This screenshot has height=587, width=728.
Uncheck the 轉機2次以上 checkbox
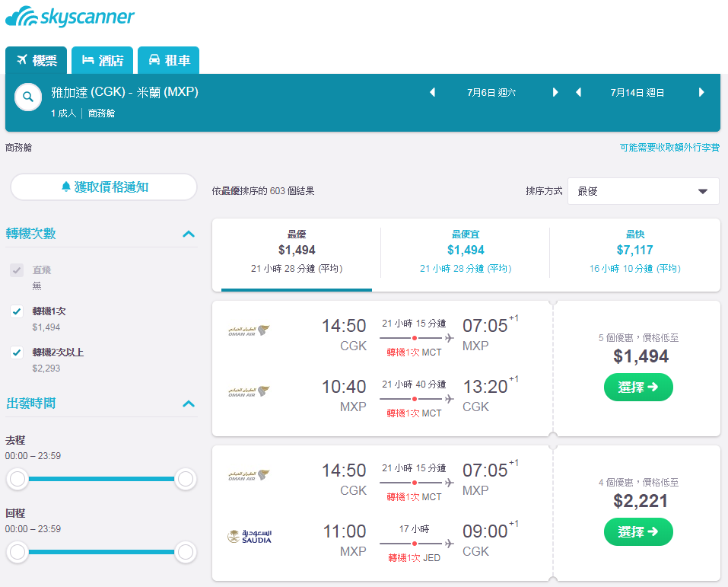(x=17, y=353)
